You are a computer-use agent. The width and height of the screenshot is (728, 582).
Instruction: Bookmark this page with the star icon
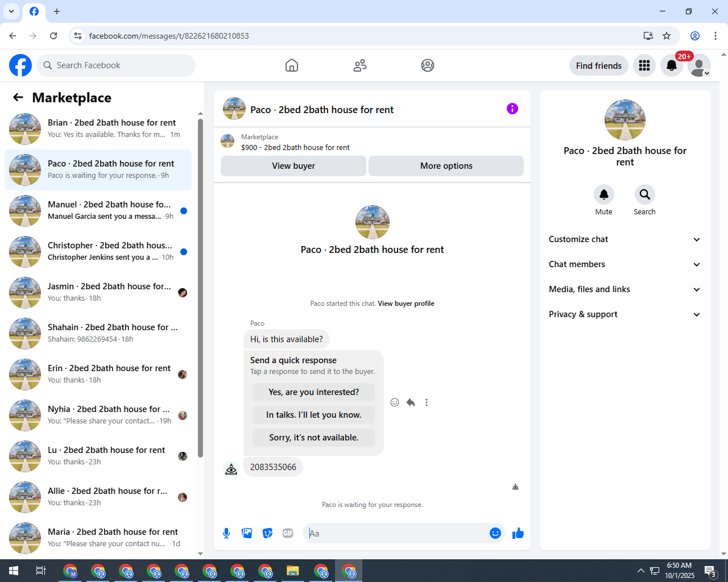click(667, 36)
